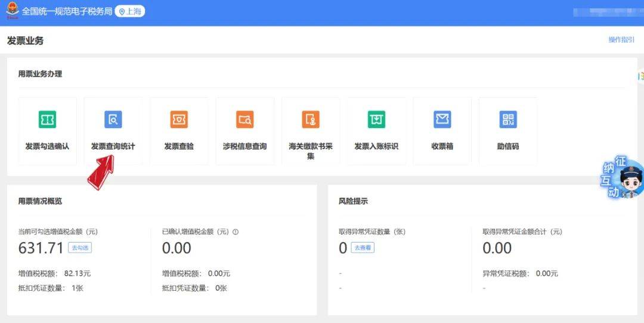The height and width of the screenshot is (323, 644).
Task: Select 上海 region selector
Action: point(130,11)
